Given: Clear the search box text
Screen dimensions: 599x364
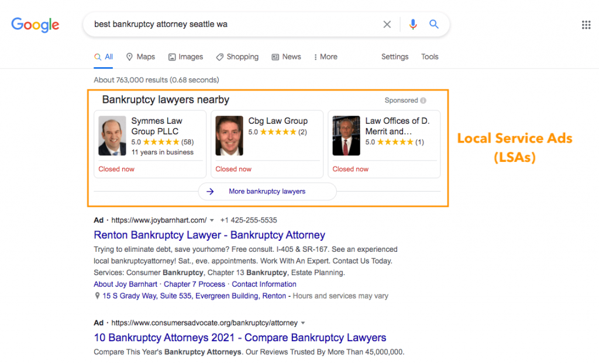Looking at the screenshot, I should coord(387,25).
